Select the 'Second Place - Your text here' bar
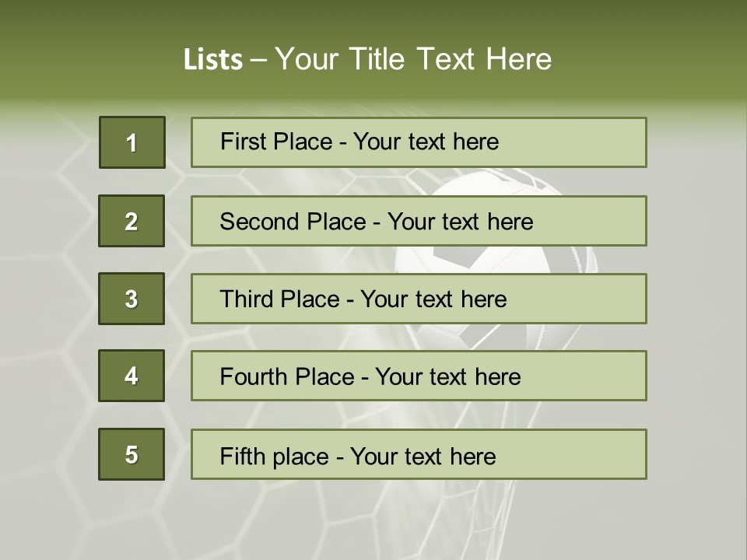Image resolution: width=747 pixels, height=560 pixels. 419,221
